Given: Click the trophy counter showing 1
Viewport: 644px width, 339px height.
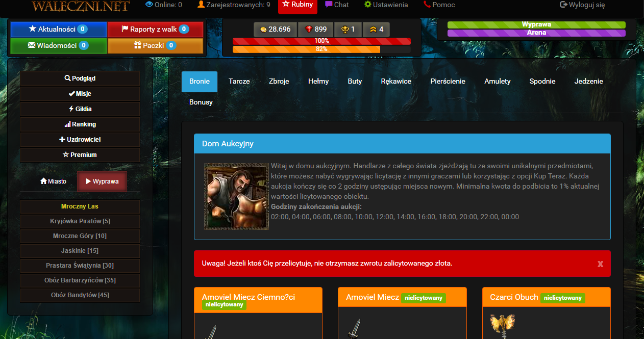Looking at the screenshot, I should pyautogui.click(x=348, y=30).
